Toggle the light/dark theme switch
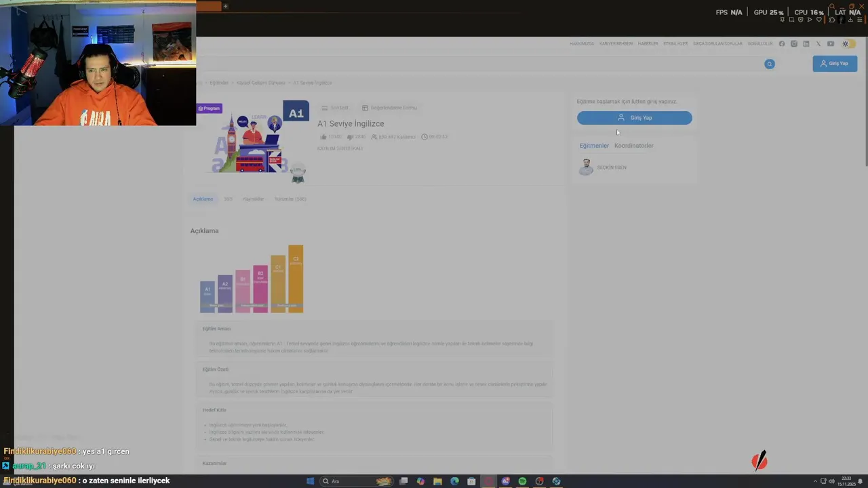 point(849,43)
